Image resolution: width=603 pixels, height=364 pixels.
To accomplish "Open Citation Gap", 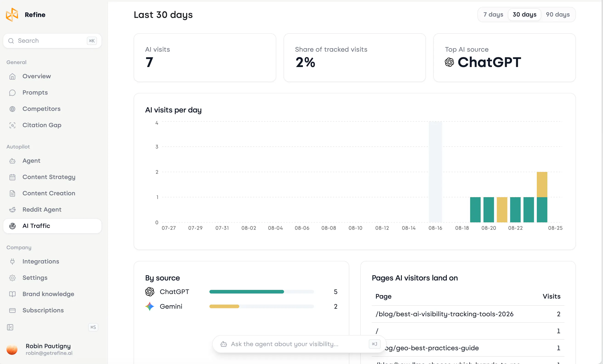I will [x=52, y=125].
